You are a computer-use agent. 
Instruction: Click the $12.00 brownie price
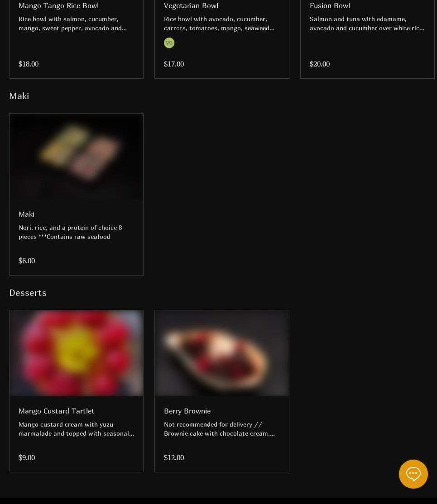(x=174, y=457)
